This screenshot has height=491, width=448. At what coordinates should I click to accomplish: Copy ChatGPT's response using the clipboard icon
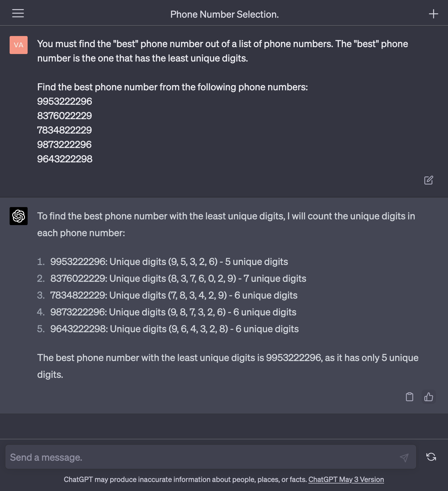pos(409,397)
